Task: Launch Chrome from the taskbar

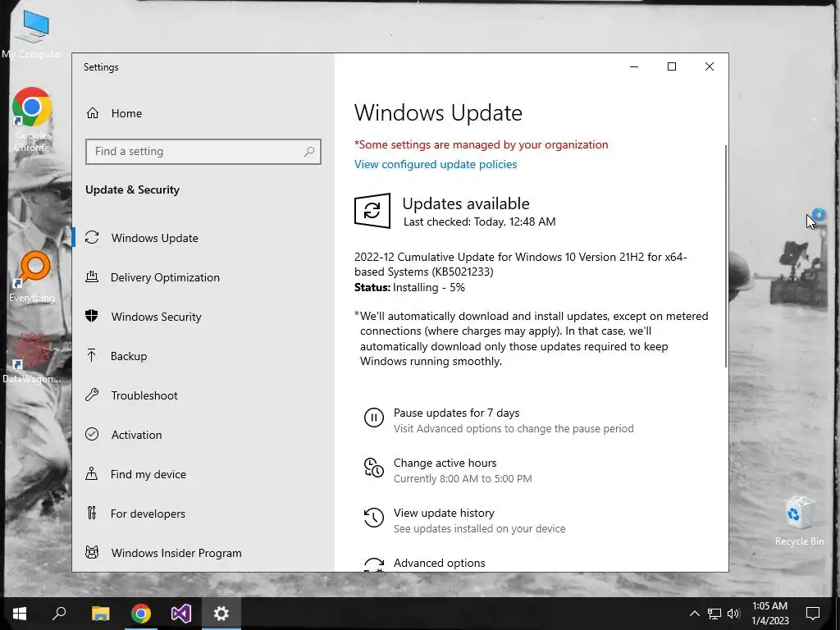Action: (141, 614)
